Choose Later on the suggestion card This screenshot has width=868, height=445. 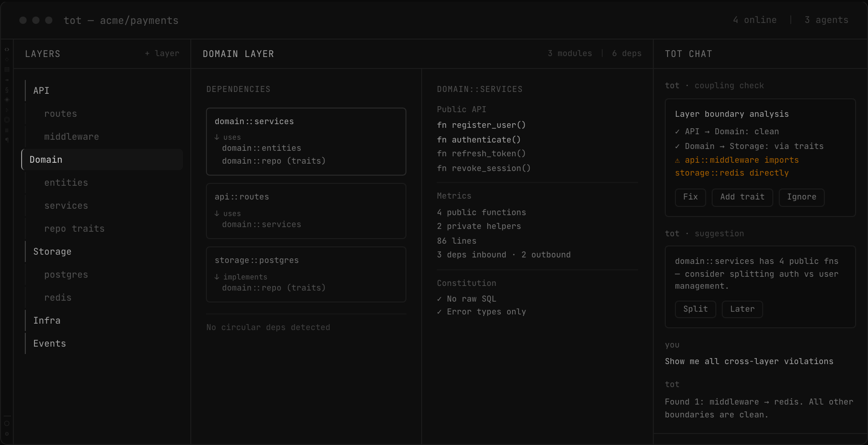pyautogui.click(x=742, y=309)
